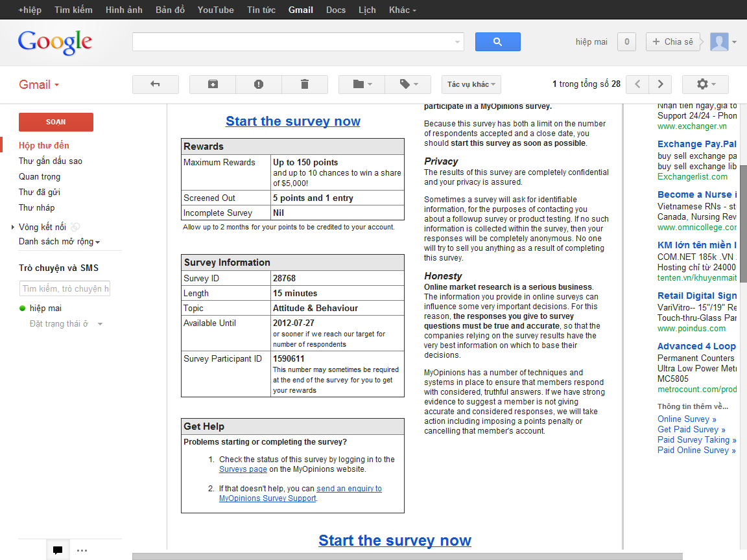Click the back to inbox arrow button
Screen dimensions: 747x560
coord(155,84)
